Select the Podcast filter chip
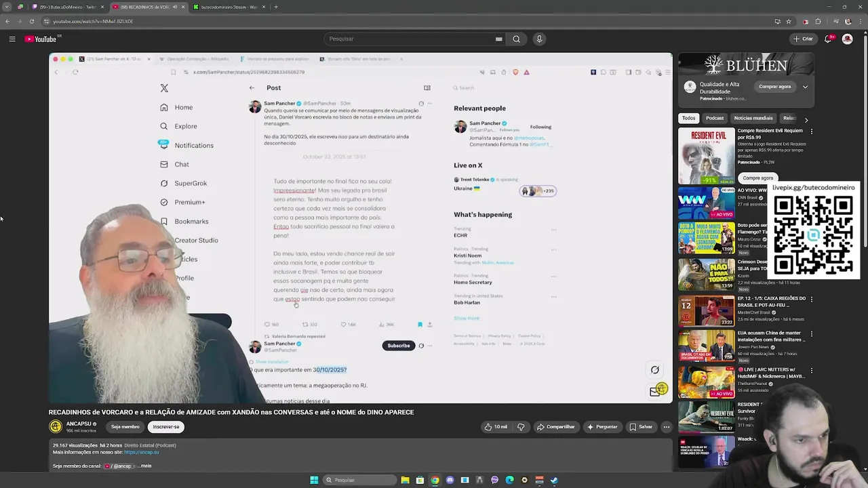The width and height of the screenshot is (868, 488). tap(715, 119)
